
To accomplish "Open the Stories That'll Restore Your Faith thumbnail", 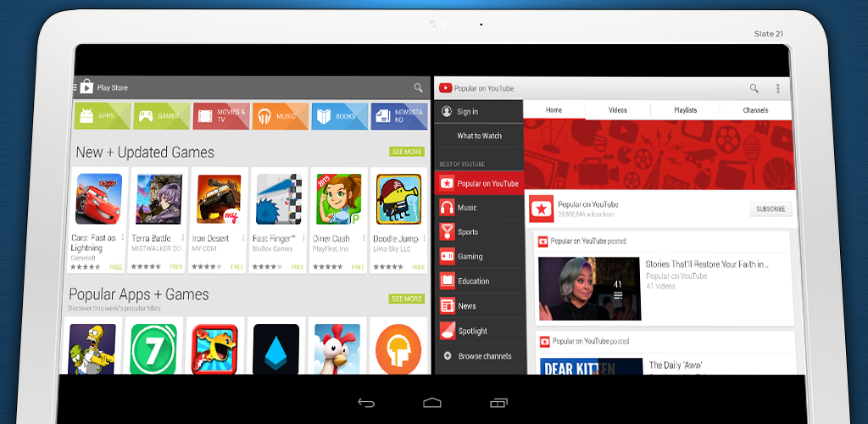I will (x=590, y=288).
